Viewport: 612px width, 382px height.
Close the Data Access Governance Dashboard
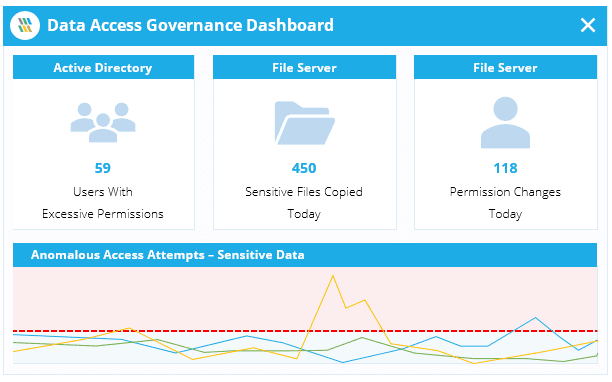click(x=588, y=25)
